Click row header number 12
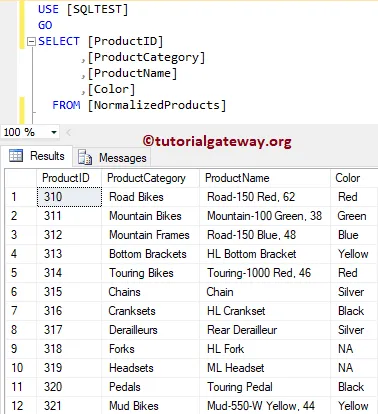 pyautogui.click(x=21, y=406)
